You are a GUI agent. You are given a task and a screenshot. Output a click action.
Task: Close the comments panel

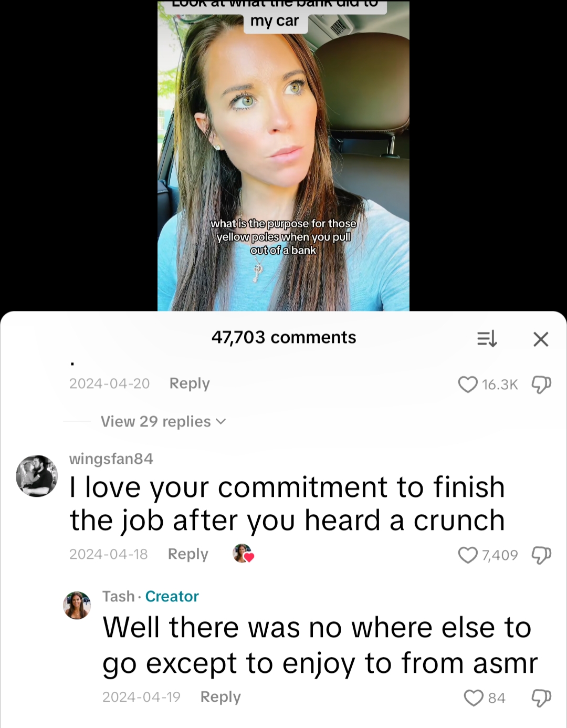(x=541, y=339)
